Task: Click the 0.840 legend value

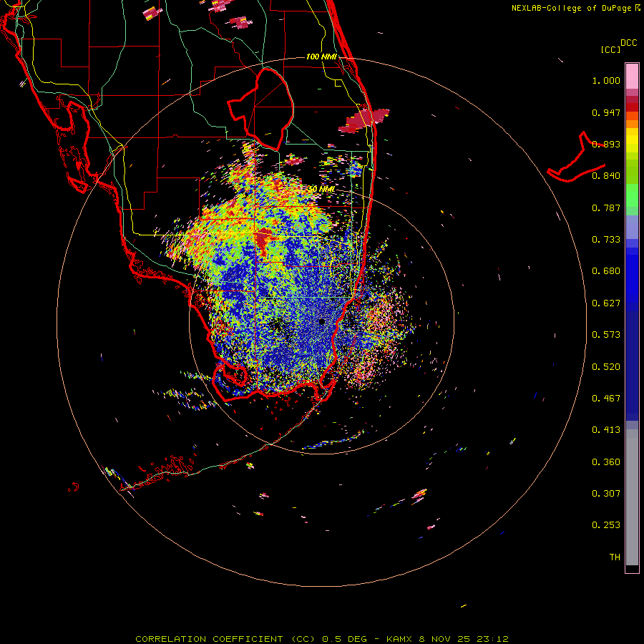Action: pos(606,176)
